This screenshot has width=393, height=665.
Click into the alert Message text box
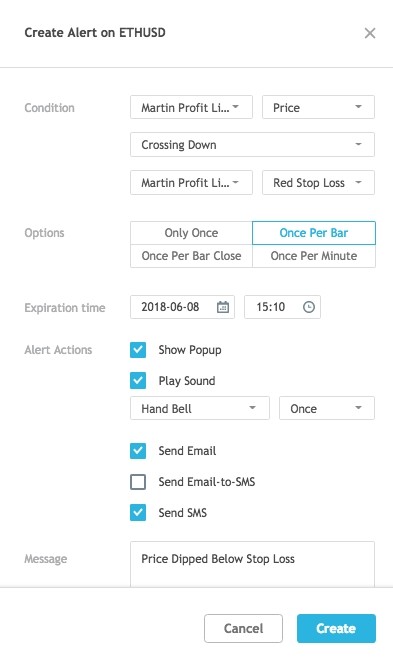(252, 564)
